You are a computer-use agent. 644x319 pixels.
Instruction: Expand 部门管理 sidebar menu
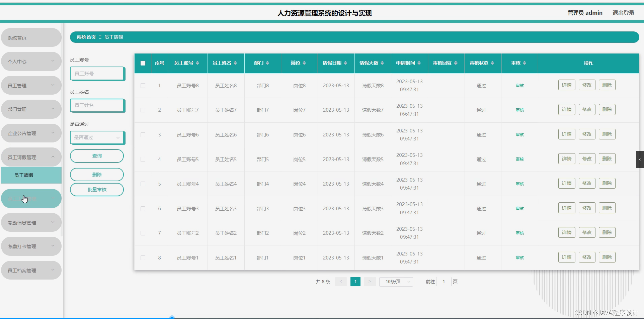tap(31, 109)
